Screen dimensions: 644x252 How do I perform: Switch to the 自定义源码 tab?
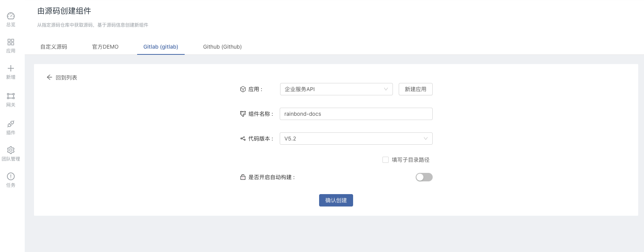point(54,47)
